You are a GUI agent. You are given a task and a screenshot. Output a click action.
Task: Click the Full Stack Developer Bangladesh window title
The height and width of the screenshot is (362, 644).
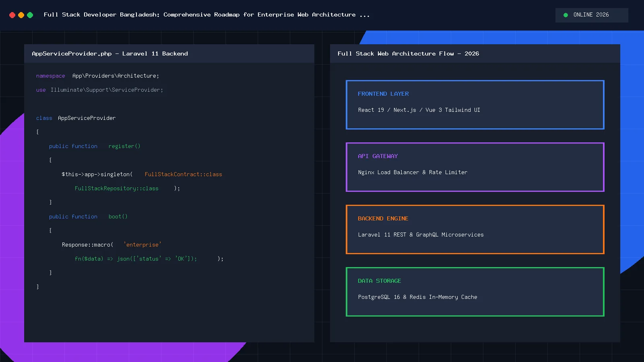coord(206,14)
